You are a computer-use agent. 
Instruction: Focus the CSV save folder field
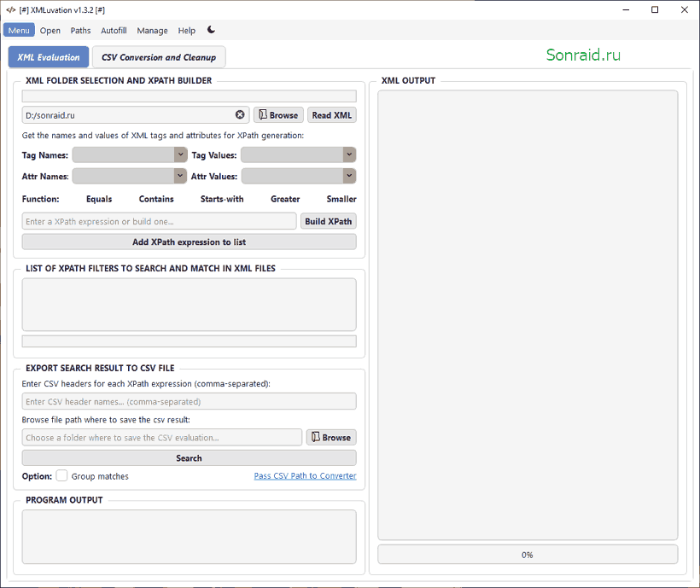pyautogui.click(x=161, y=437)
